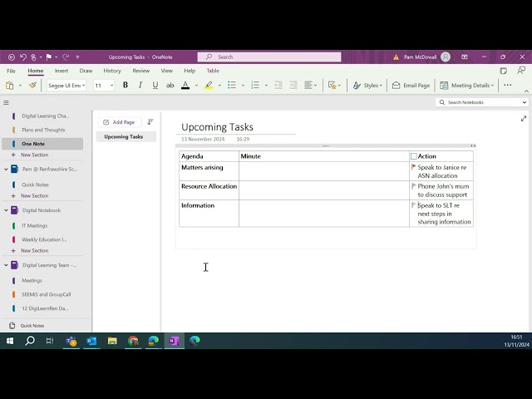Click flag tag beside Phone John's mum
The height and width of the screenshot is (399, 532).
click(x=414, y=186)
